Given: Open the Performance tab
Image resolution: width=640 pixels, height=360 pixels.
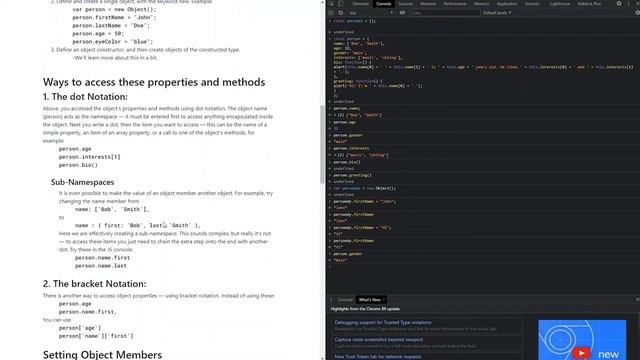Looking at the screenshot, I should click(x=455, y=4).
